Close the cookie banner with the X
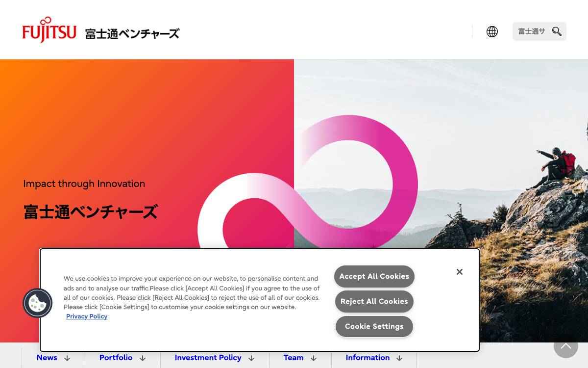This screenshot has height=368, width=588. pyautogui.click(x=460, y=272)
